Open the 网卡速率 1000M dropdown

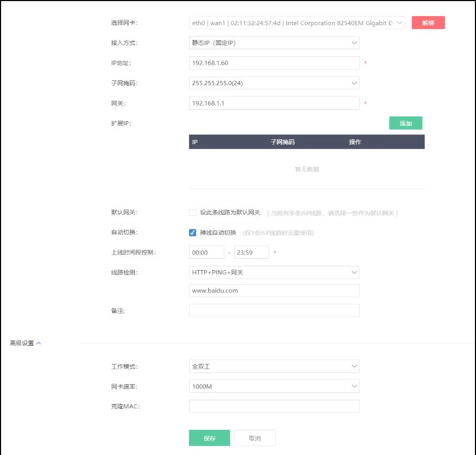point(274,386)
